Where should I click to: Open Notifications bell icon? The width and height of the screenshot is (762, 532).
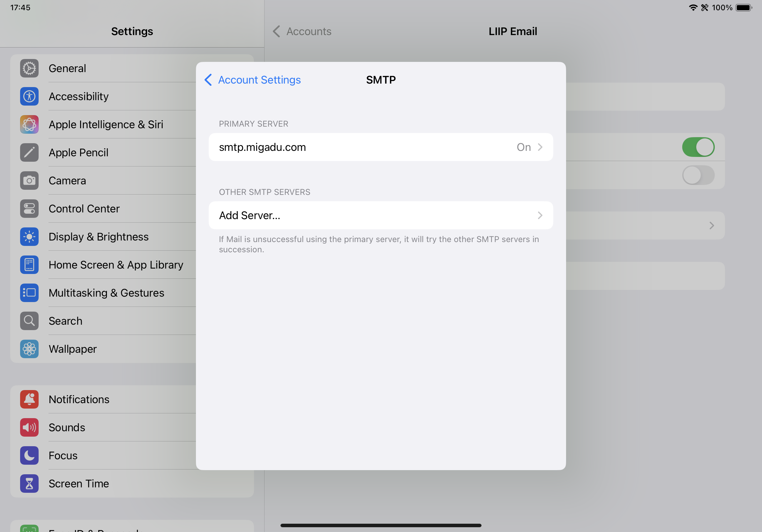point(29,399)
